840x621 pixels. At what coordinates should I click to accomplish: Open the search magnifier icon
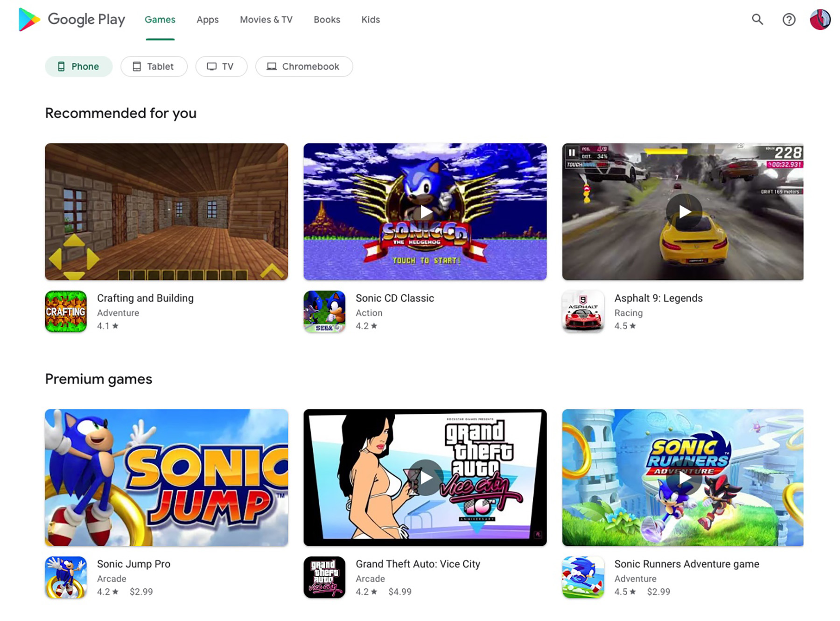(x=757, y=20)
